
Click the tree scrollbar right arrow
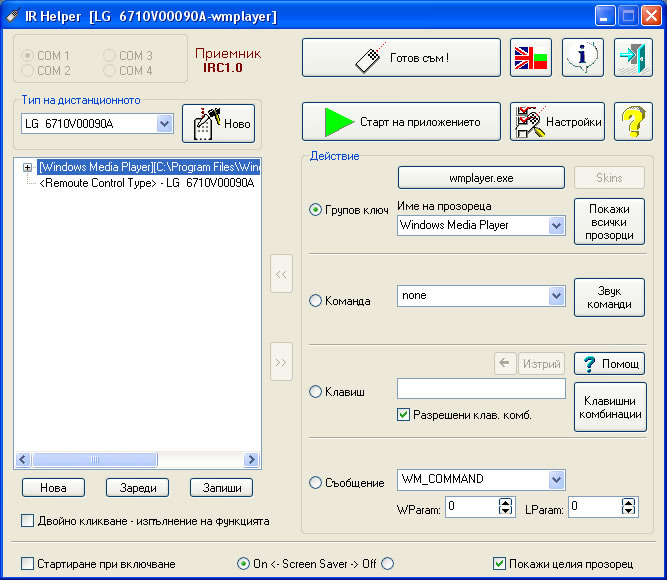pos(251,460)
